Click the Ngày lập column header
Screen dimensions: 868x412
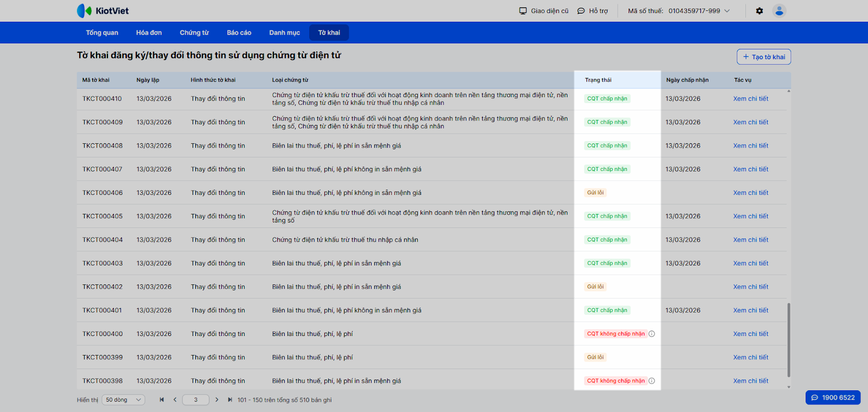coord(148,80)
